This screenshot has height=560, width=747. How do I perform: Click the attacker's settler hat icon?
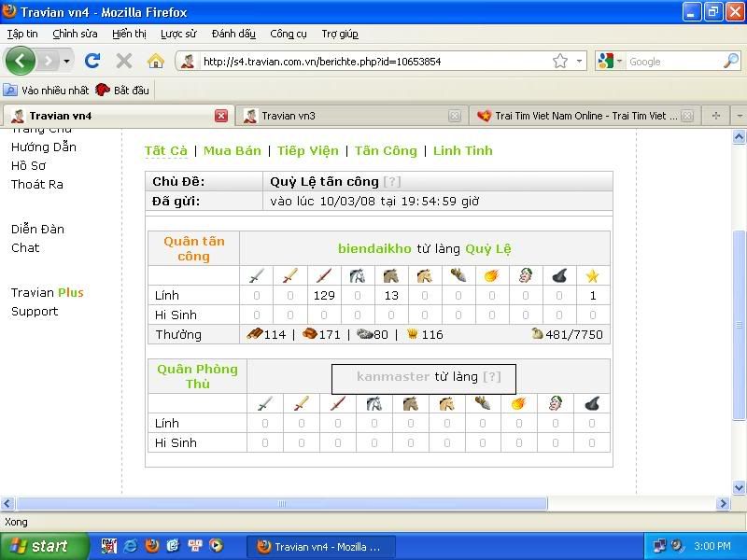(559, 275)
